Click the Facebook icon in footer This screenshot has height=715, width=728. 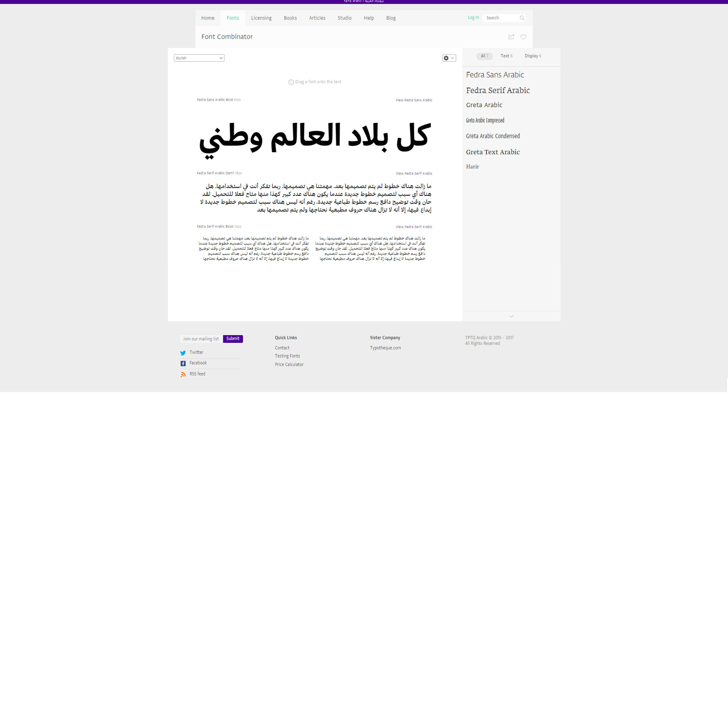coord(183,363)
